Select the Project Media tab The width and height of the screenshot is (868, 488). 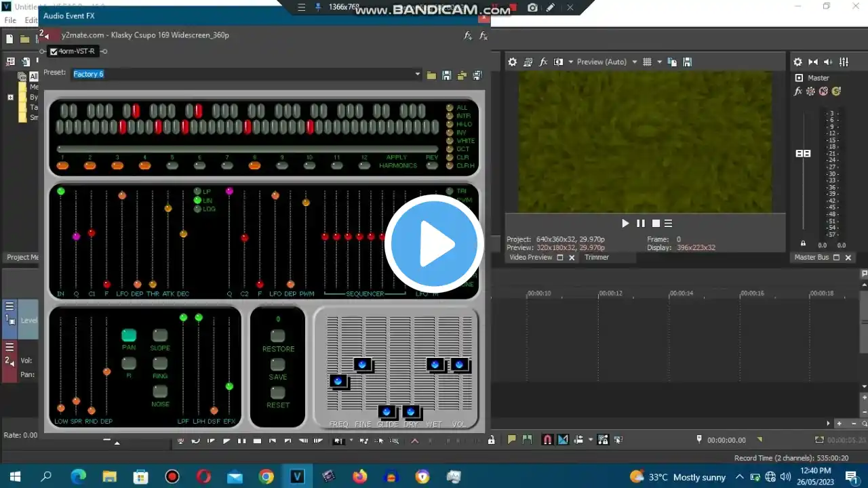[x=22, y=258]
